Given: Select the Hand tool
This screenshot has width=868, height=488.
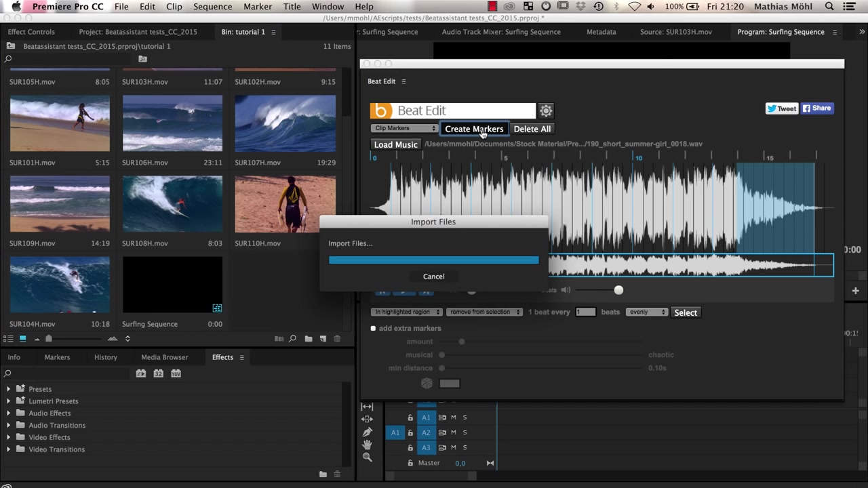Looking at the screenshot, I should coord(367,445).
